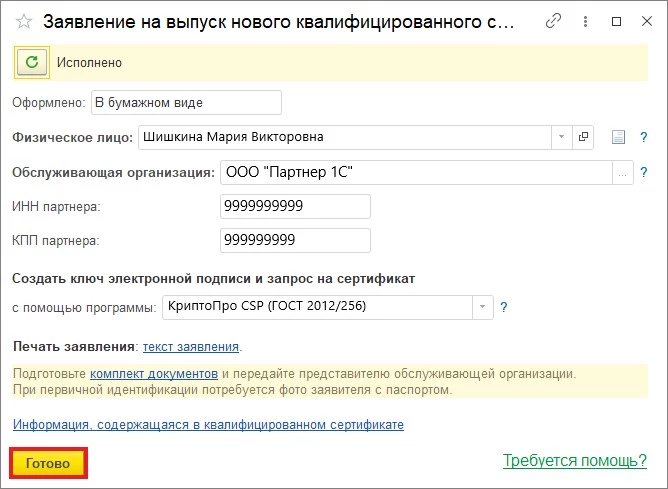
Task: Open Физическое лицо record via open-form icon
Action: (585, 136)
